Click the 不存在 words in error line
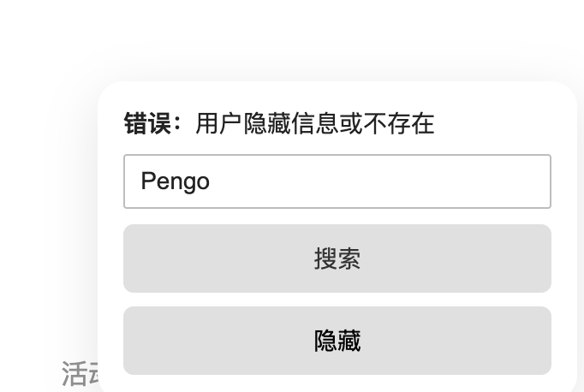 point(398,123)
